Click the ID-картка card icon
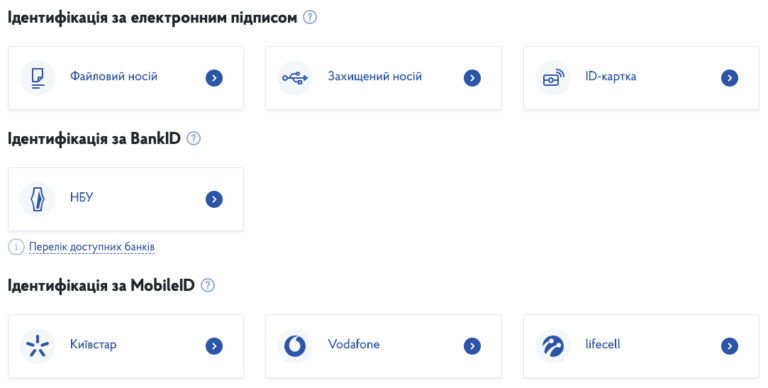Image resolution: width=768 pixels, height=388 pixels. [x=553, y=78]
